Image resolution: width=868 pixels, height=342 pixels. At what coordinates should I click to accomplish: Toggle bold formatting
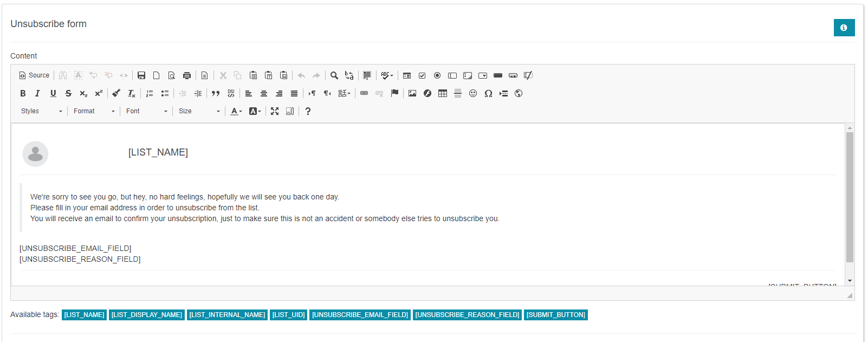point(23,93)
